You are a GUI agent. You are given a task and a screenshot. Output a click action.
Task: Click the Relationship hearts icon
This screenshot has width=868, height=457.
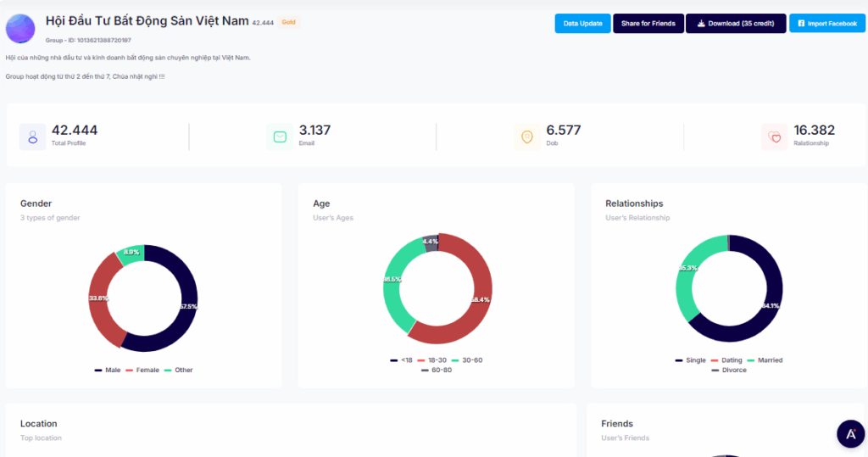click(774, 137)
